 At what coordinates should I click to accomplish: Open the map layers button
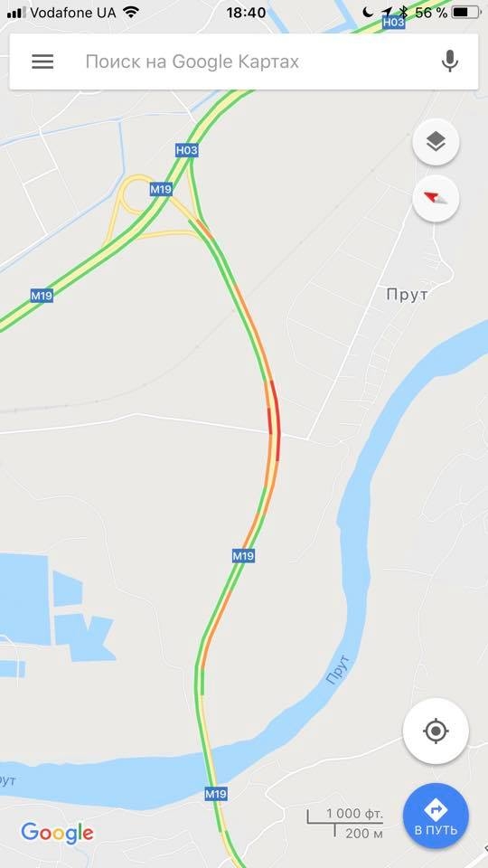coord(436,142)
